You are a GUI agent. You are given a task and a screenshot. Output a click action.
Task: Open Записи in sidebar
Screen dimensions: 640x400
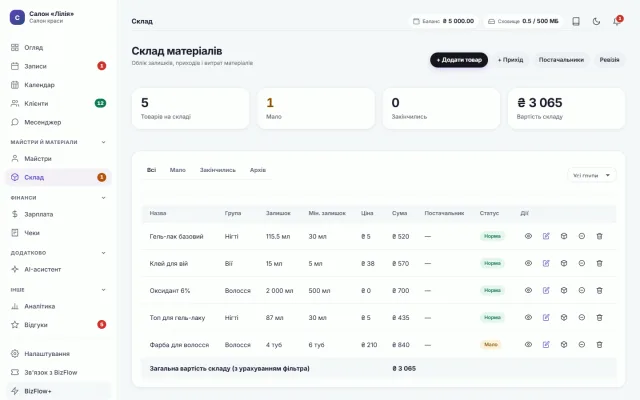tap(58, 66)
